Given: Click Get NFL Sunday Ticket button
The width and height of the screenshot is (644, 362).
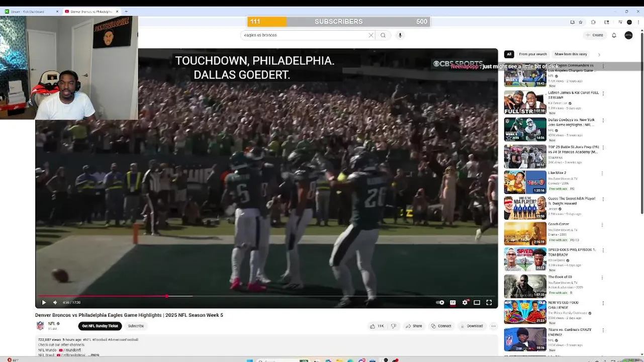Looking at the screenshot, I should tap(100, 326).
